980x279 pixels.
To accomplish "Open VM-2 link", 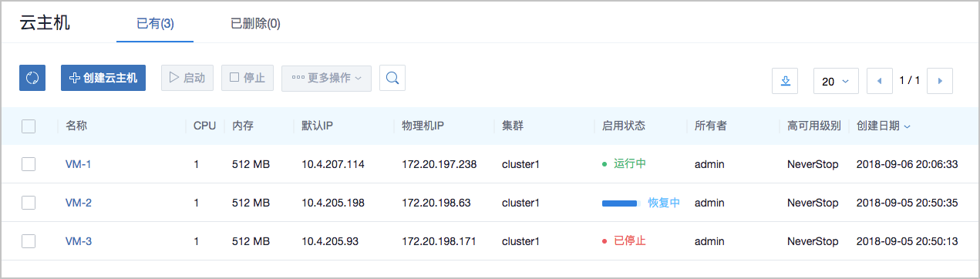I will [x=79, y=203].
